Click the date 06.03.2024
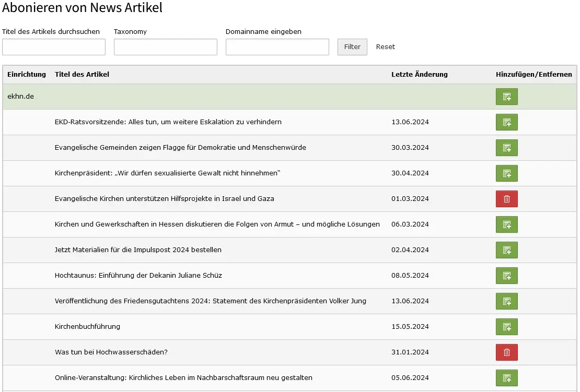 [x=410, y=224]
